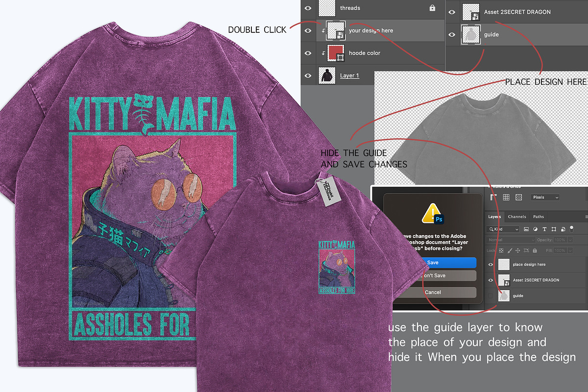Select the 'place design here' layer name
Image resolution: width=588 pixels, height=392 pixels.
529,265
